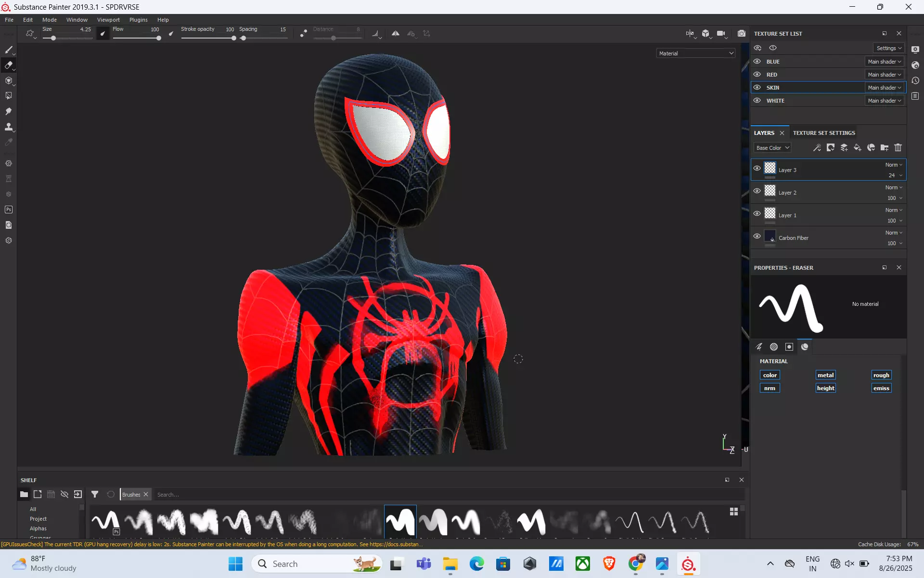Hide the WHITE texture set

757,101
